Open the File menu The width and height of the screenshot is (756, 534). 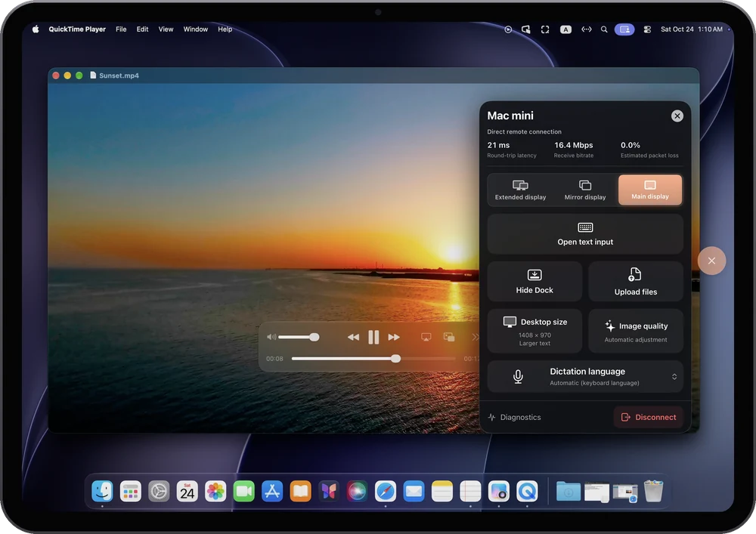[121, 29]
